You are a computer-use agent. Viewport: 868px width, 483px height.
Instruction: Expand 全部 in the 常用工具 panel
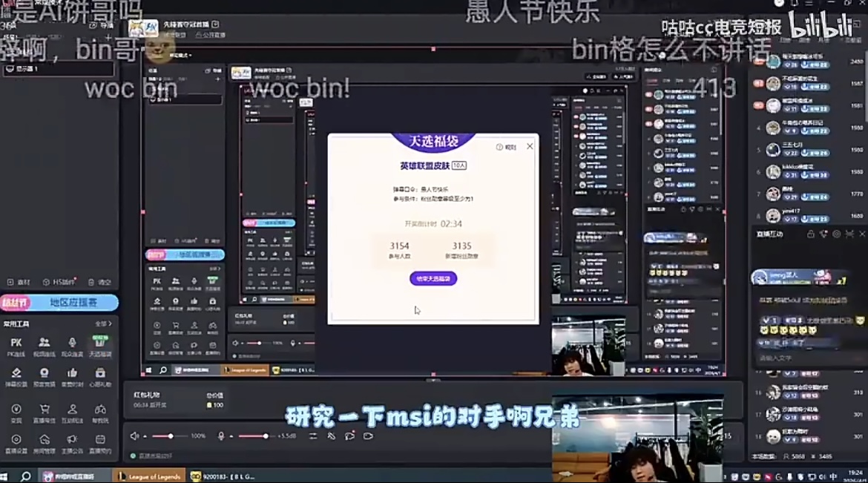coord(103,323)
